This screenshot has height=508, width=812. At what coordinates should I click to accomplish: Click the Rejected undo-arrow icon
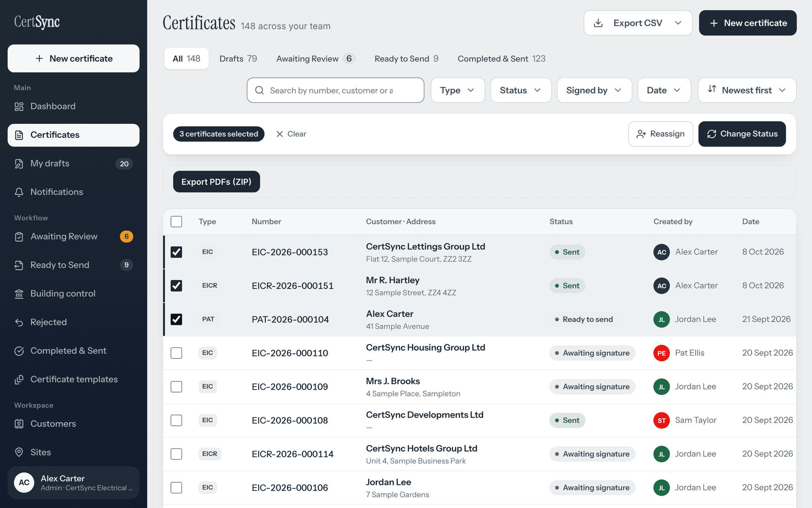click(x=19, y=322)
